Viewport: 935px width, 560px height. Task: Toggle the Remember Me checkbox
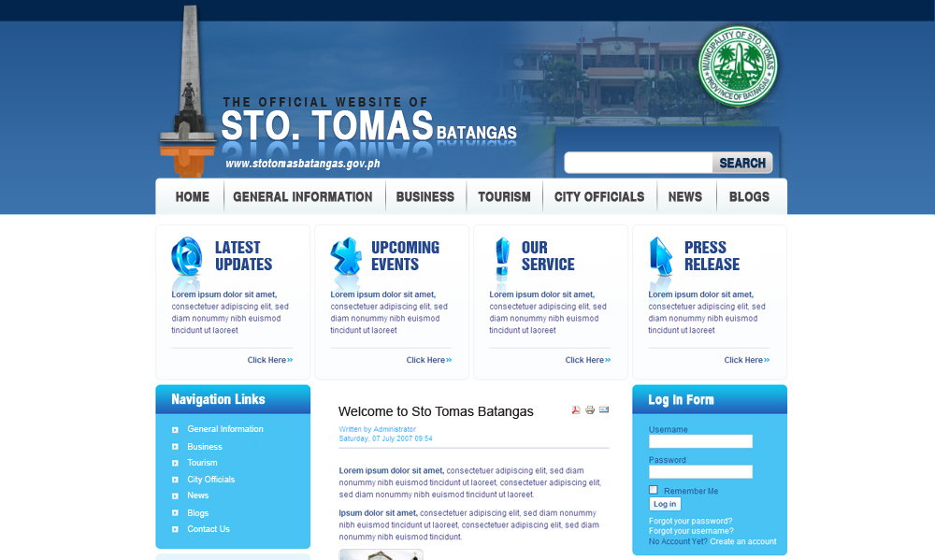click(654, 490)
